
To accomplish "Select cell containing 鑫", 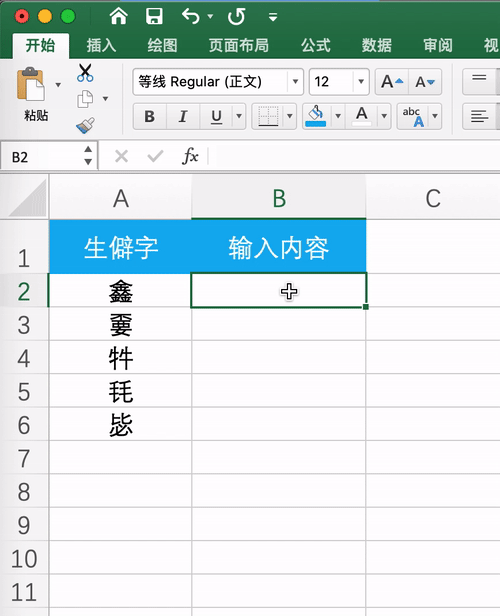I will [x=120, y=291].
